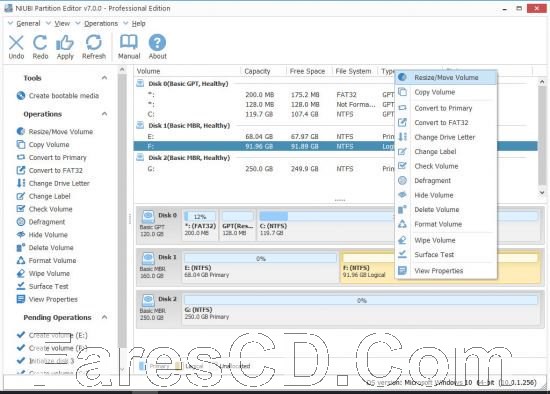Open the General dropdown menu
Screen dimensions: 550x394
[x=24, y=24]
